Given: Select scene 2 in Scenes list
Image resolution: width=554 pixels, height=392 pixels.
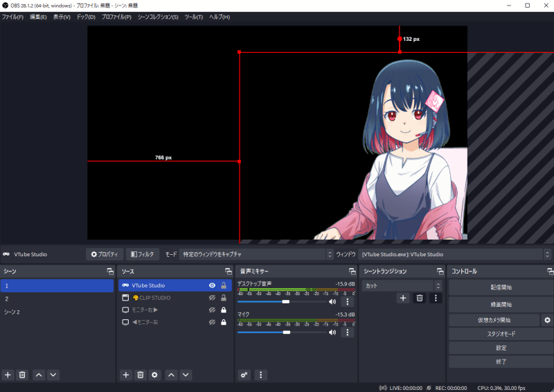Looking at the screenshot, I should click(x=57, y=299).
